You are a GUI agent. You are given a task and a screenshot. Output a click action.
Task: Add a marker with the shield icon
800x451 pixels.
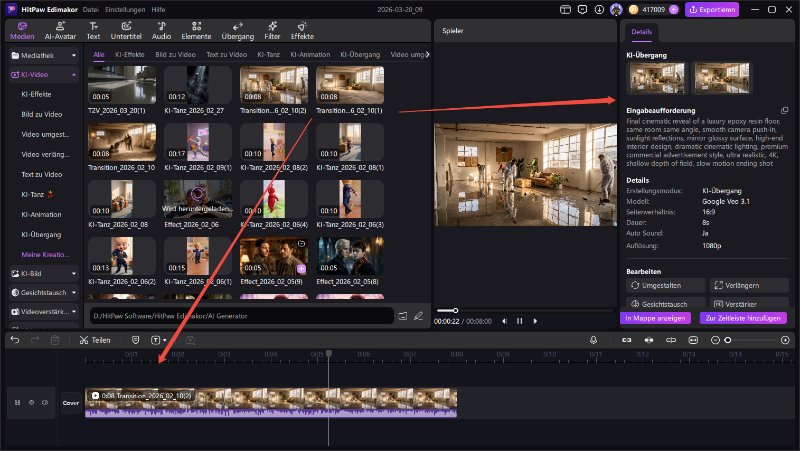pos(135,340)
